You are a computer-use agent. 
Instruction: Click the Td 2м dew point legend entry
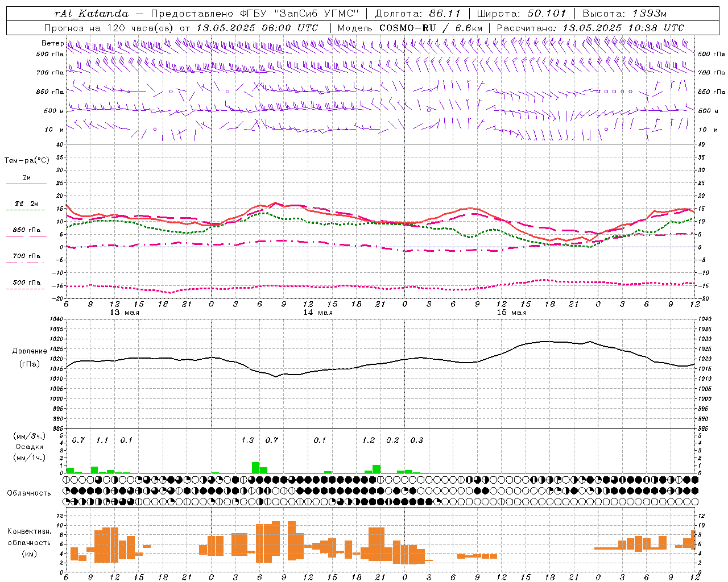(x=27, y=203)
